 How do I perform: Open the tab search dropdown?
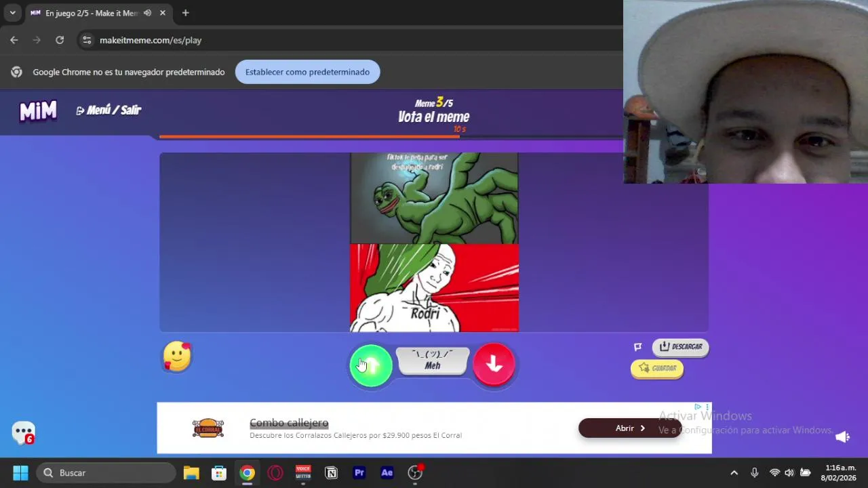pos(12,13)
